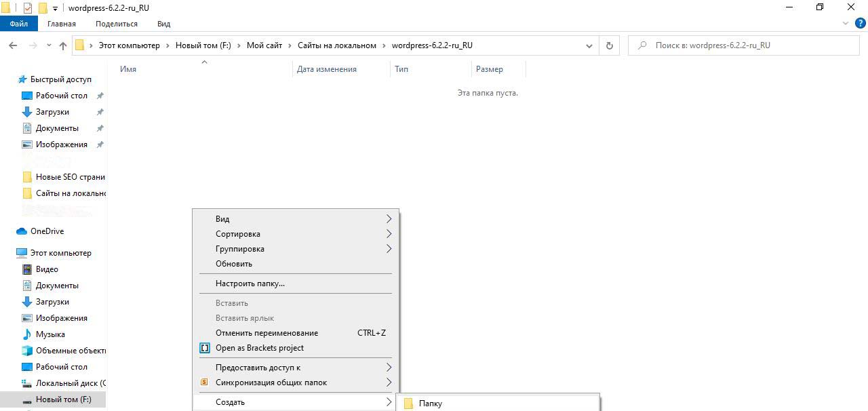Click the Music note icon in sidebar
Screen dimensions: 868x411
(x=27, y=334)
